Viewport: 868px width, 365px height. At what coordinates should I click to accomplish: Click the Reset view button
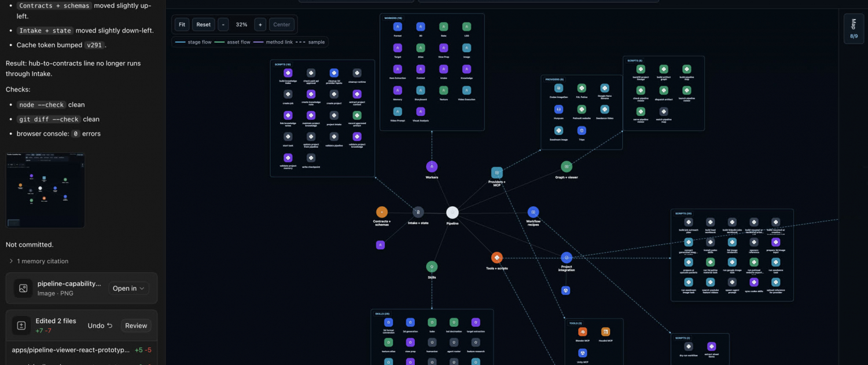tap(203, 24)
